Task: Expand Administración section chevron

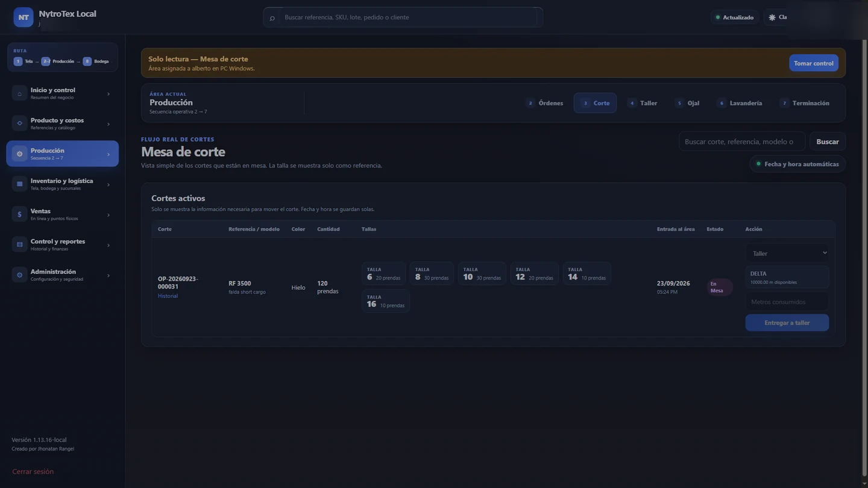Action: 108,275
